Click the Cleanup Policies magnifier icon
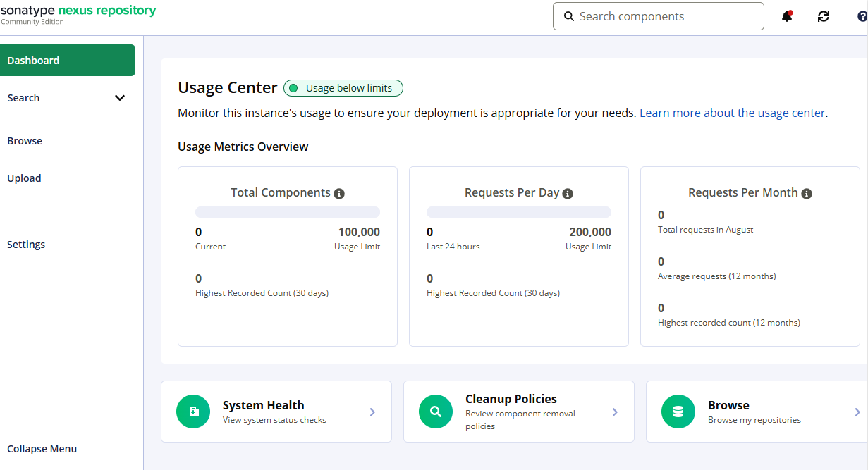 point(436,412)
